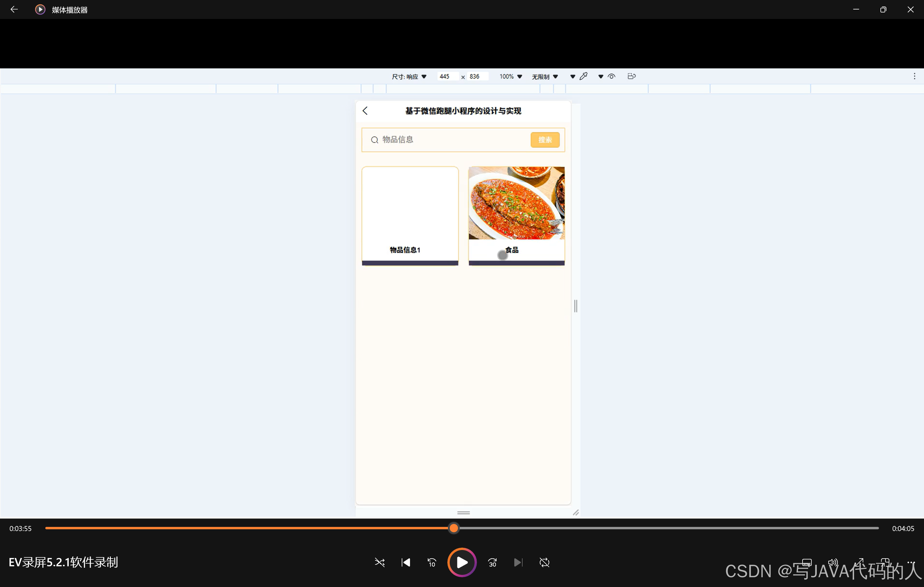Toggle repeat mode
Screen dimensions: 924x587
tap(544, 562)
